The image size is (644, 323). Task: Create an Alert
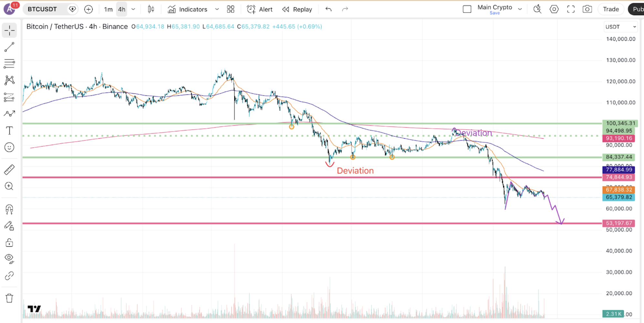(260, 9)
